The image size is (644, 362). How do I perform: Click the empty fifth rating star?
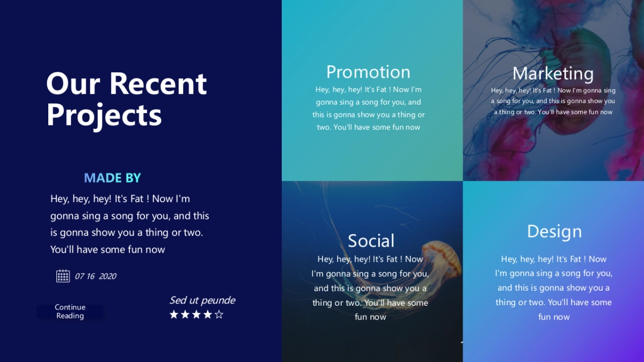tap(219, 314)
